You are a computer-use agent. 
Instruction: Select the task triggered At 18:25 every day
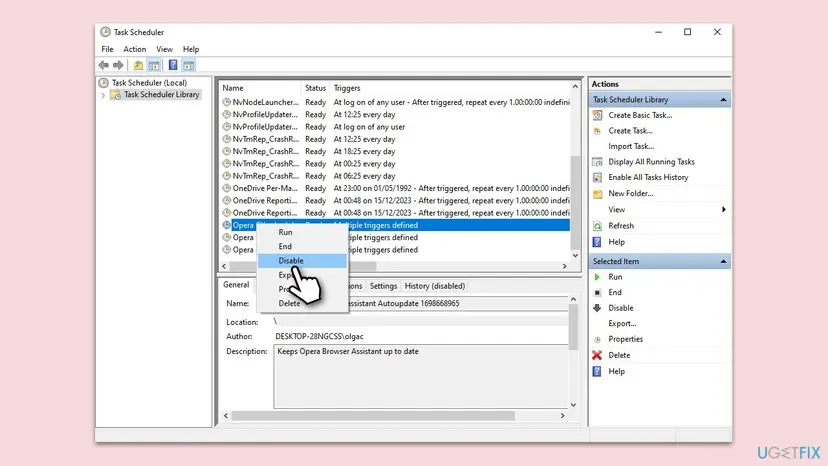coord(395,151)
